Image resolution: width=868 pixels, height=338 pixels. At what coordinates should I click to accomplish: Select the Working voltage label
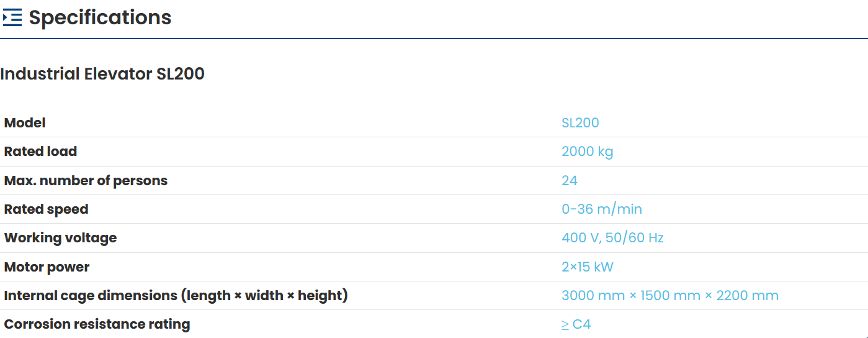pyautogui.click(x=60, y=238)
